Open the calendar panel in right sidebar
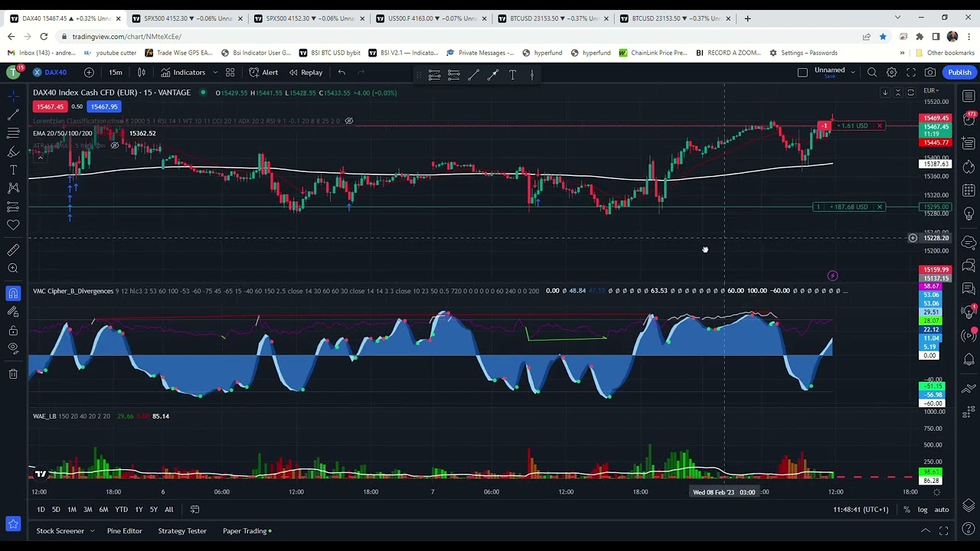The width and height of the screenshot is (980, 551). [969, 191]
